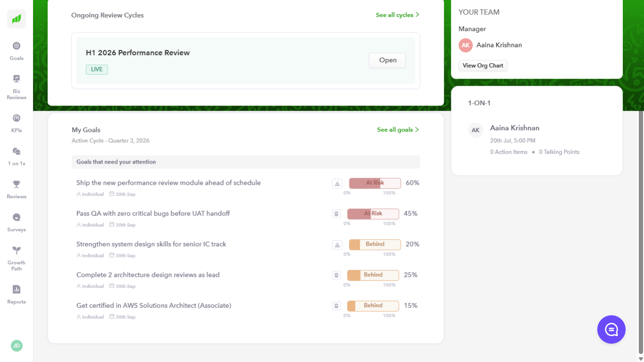Viewport: 644px width, 362px height.
Task: Click manager name Aaina Krishnan under Your Team
Action: [499, 45]
